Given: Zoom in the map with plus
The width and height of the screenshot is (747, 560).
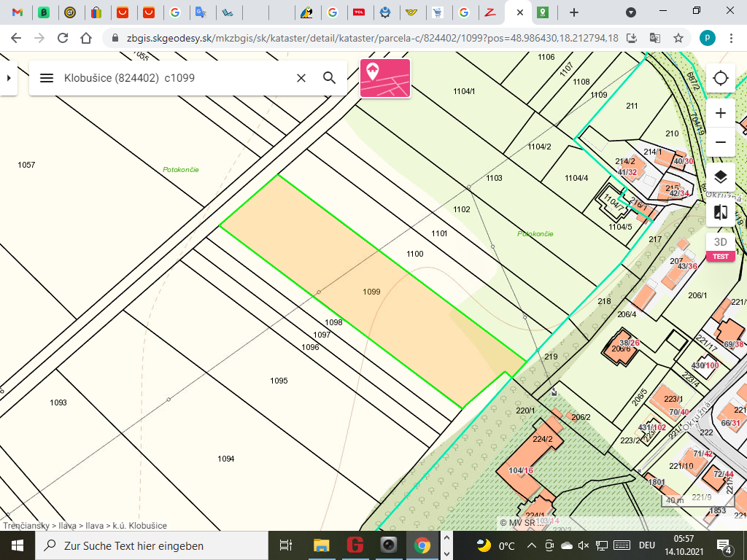Looking at the screenshot, I should pos(721,113).
